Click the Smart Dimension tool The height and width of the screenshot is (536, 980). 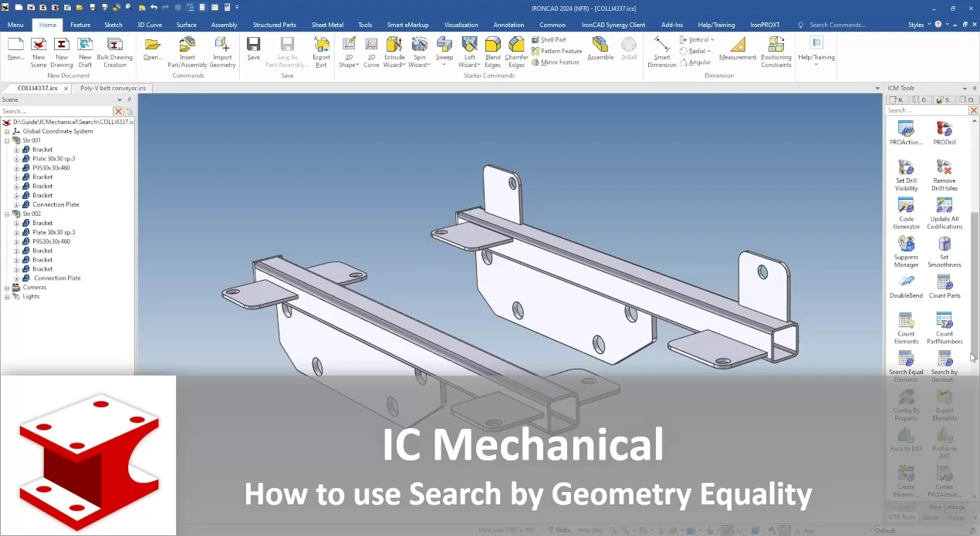(x=662, y=52)
